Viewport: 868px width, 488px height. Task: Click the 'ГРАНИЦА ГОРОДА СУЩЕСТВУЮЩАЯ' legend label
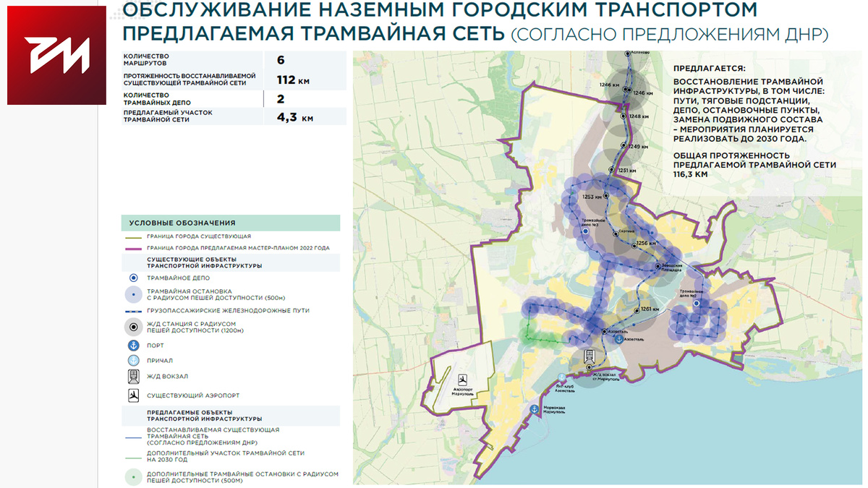pyautogui.click(x=199, y=236)
